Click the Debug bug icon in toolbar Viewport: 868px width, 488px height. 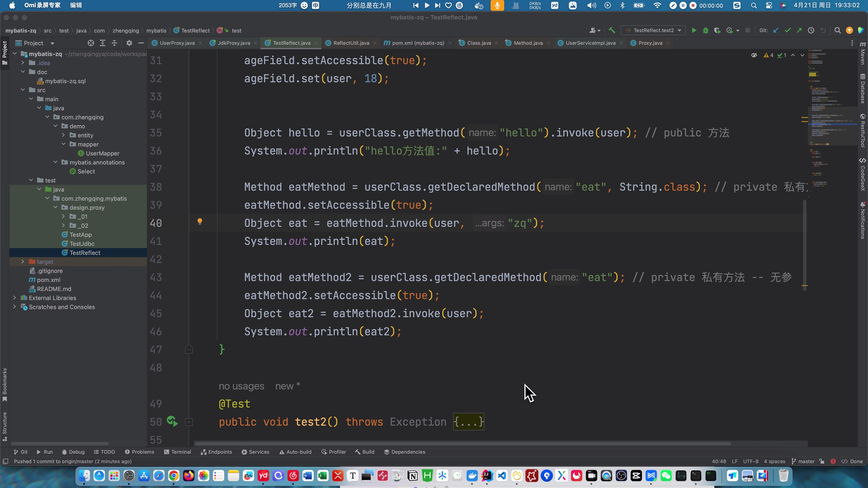pos(705,30)
